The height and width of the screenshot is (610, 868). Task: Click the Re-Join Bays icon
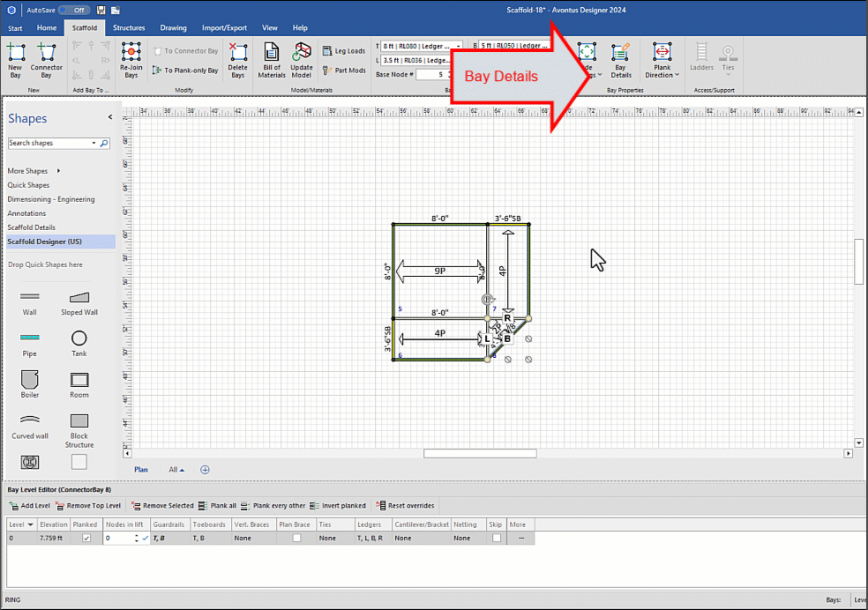click(x=131, y=58)
